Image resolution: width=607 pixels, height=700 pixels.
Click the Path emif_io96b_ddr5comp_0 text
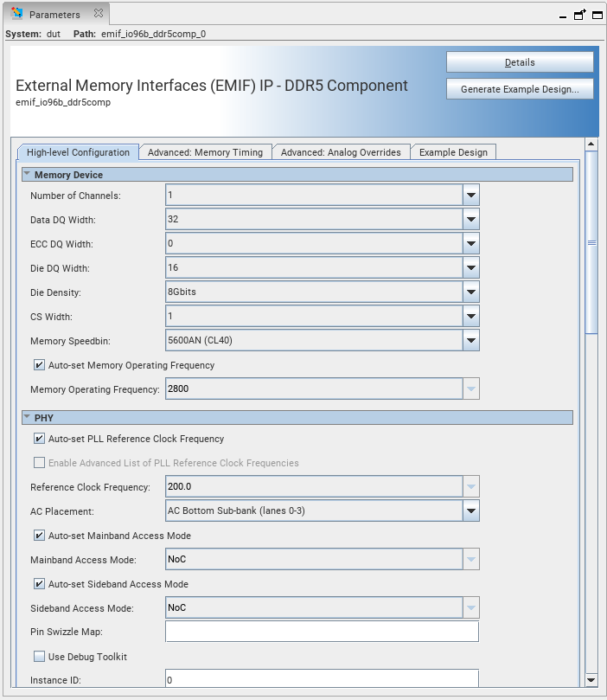point(153,34)
